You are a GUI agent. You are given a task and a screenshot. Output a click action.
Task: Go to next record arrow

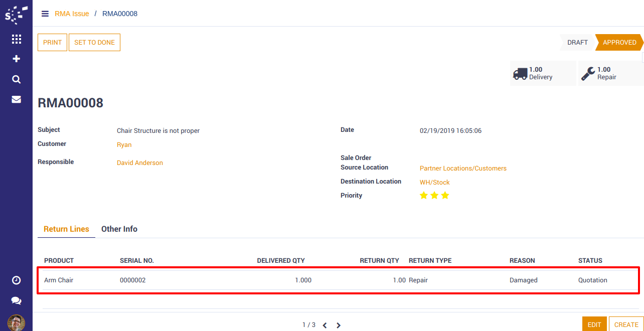(x=339, y=325)
